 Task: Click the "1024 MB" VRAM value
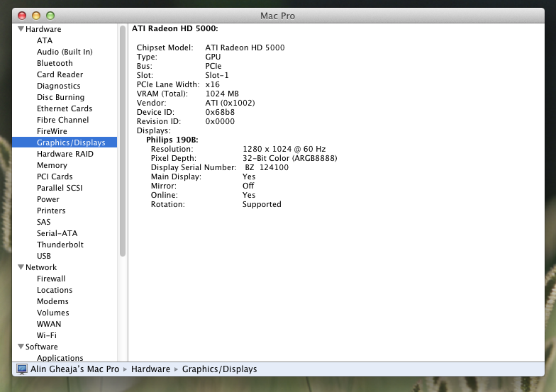[222, 94]
